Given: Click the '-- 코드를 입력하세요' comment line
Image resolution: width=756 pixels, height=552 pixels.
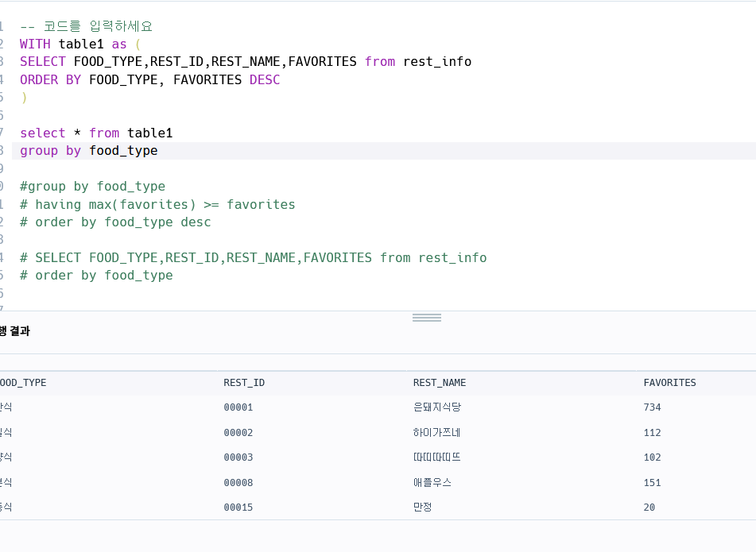Looking at the screenshot, I should (x=87, y=26).
